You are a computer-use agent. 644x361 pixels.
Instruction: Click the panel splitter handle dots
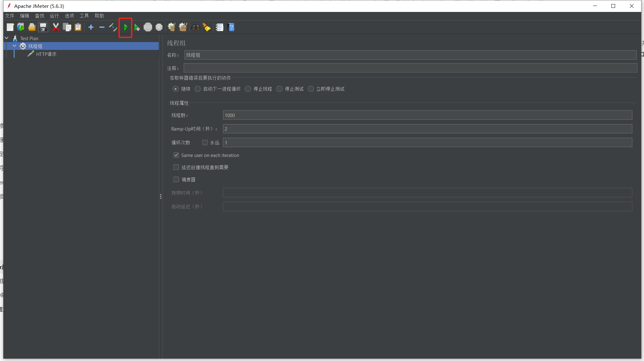click(x=161, y=197)
